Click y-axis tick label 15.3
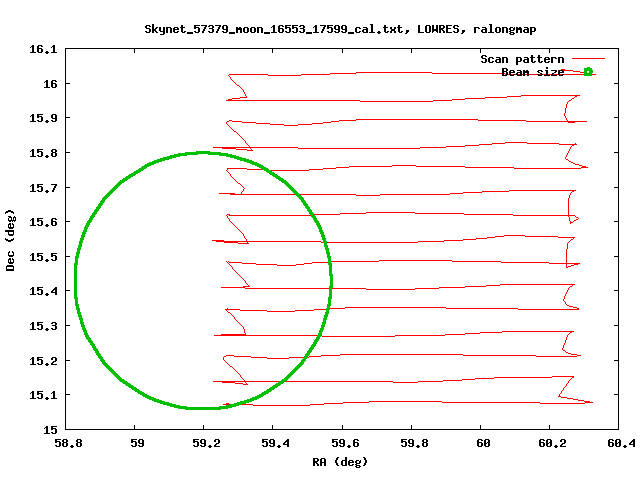 [43, 326]
